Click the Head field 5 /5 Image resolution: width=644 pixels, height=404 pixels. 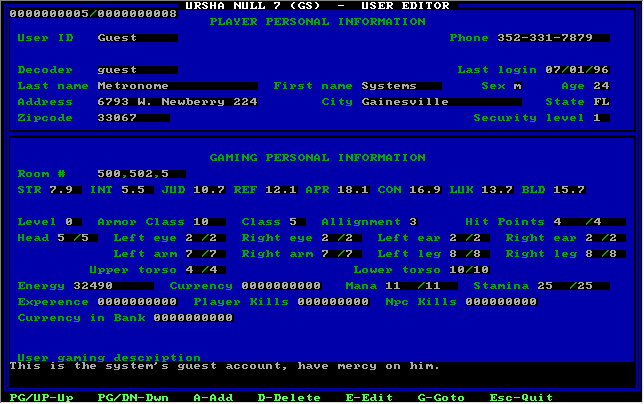[x=77, y=238]
